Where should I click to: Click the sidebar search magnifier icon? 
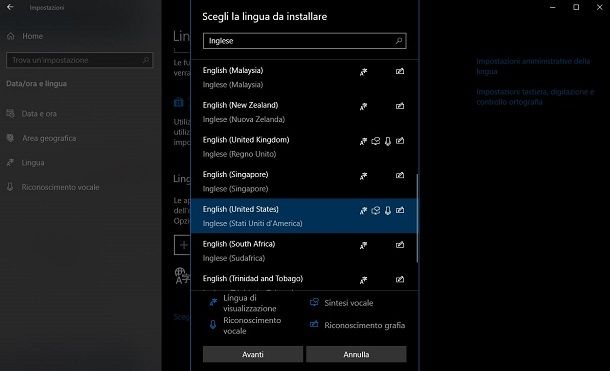145,60
